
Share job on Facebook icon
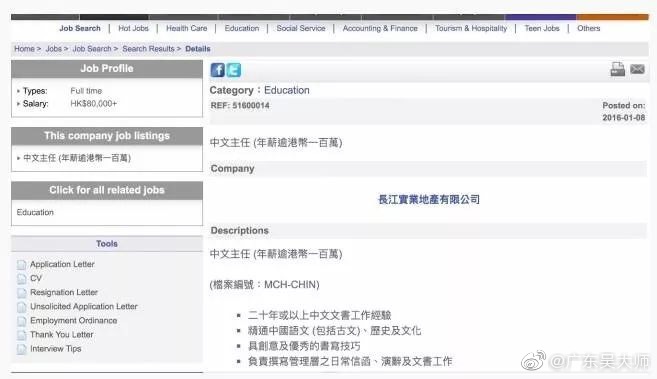217,70
